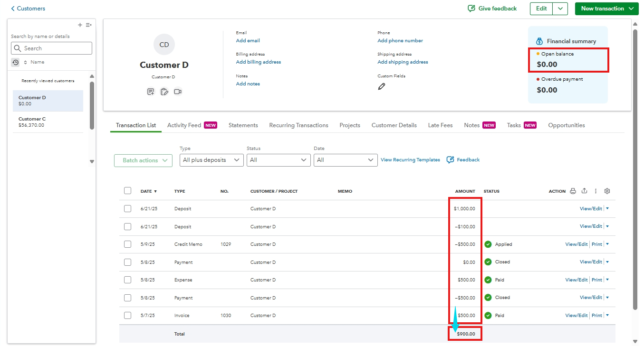This screenshot has height=346, width=644.
Task: Click the export icon in table header
Action: pos(584,191)
